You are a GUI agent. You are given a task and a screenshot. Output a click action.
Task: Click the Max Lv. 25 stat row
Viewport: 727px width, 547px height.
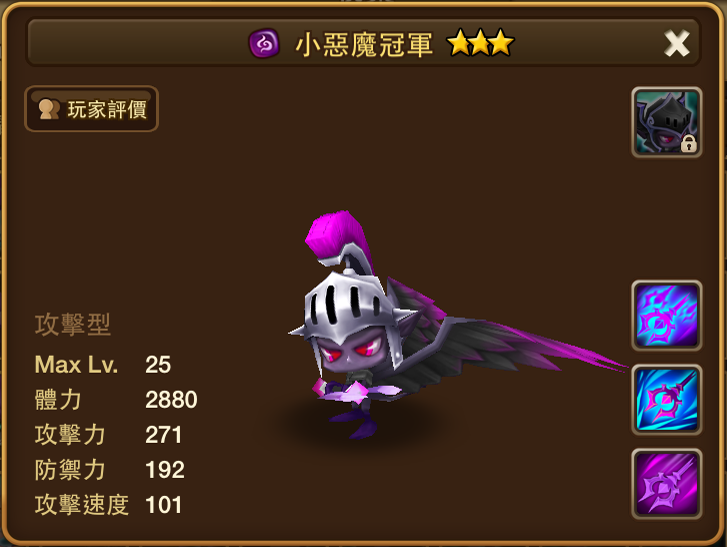[103, 364]
